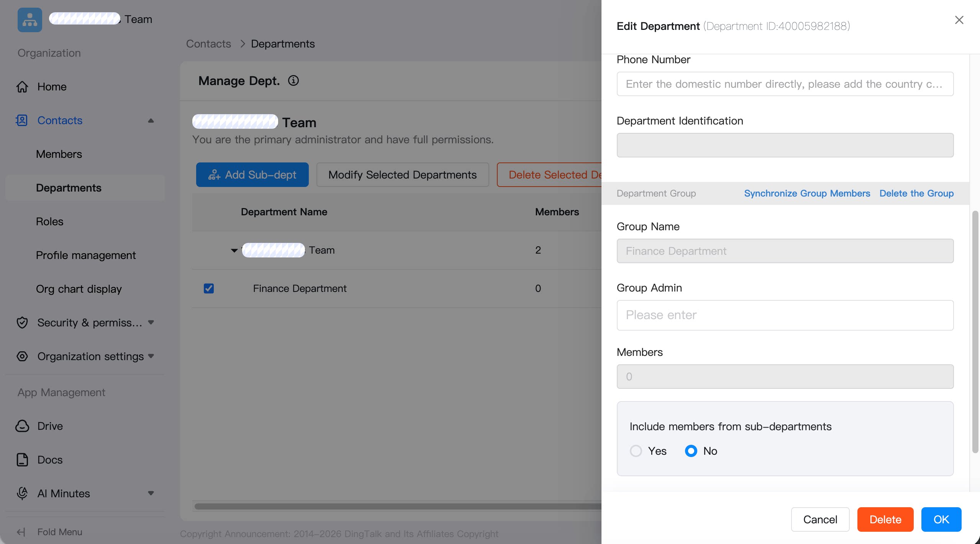Expand the Security & permissions section

coord(151,323)
